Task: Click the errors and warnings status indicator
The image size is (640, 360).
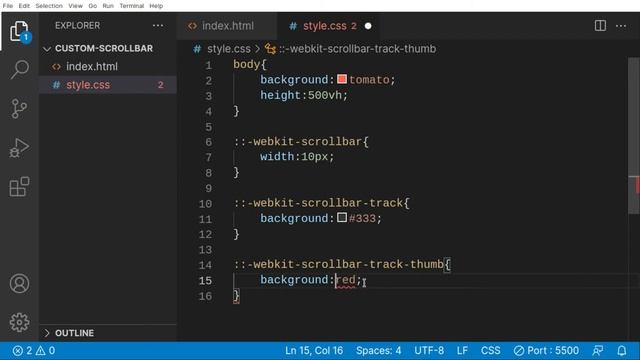Action: point(33,351)
